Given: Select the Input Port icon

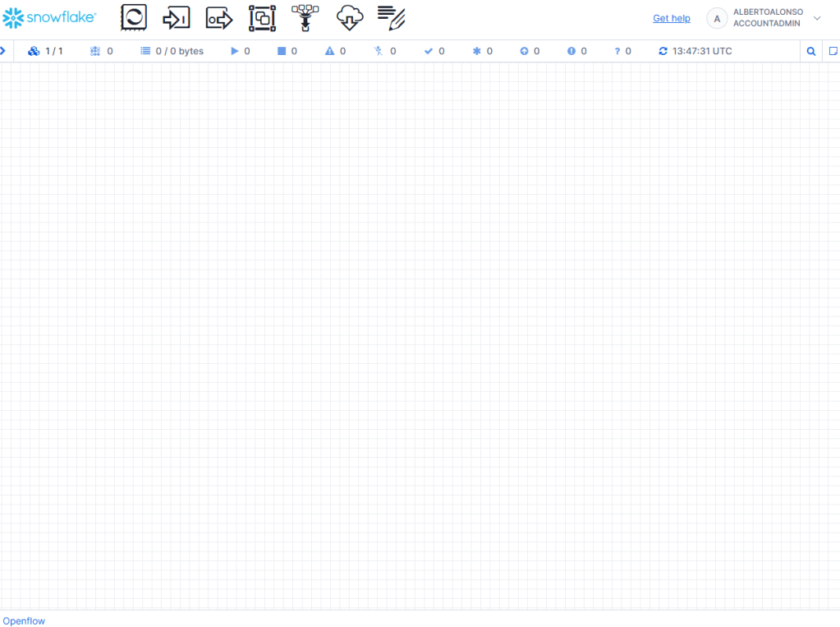Looking at the screenshot, I should (x=176, y=17).
